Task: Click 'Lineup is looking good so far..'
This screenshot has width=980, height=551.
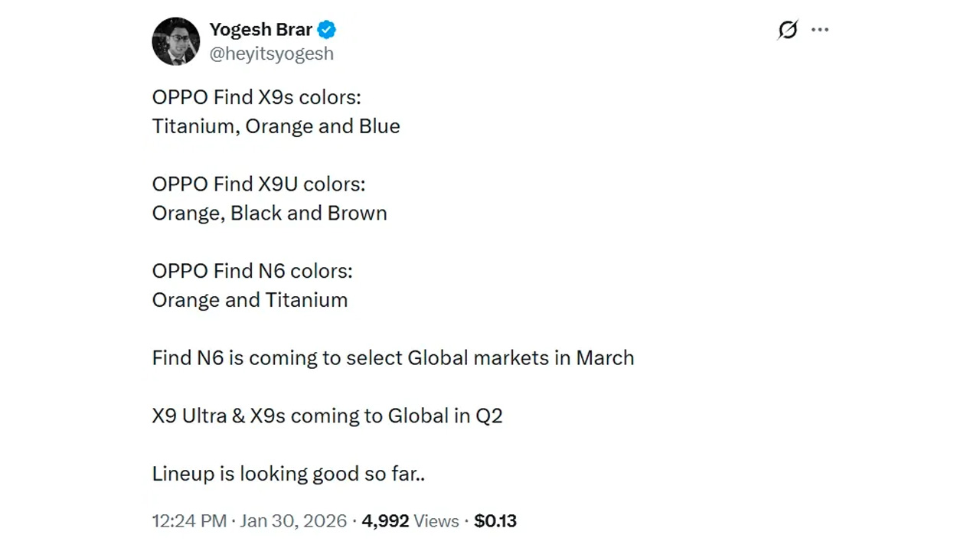Action: [288, 474]
